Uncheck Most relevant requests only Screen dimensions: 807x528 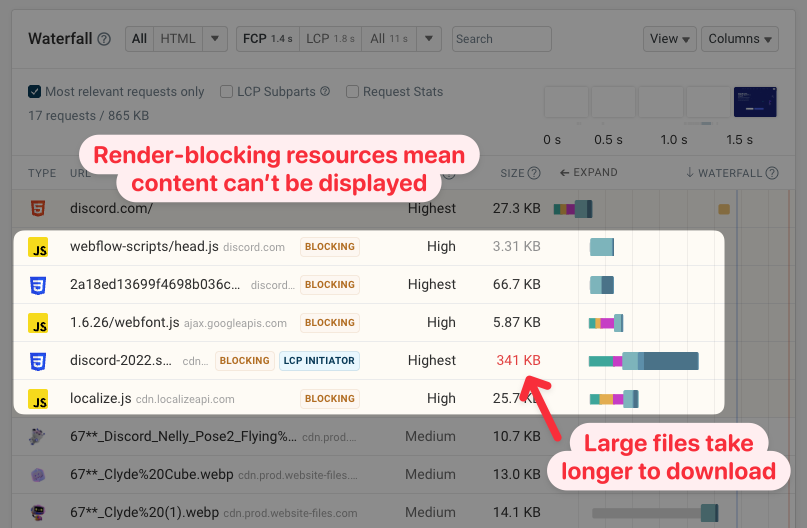(36, 92)
